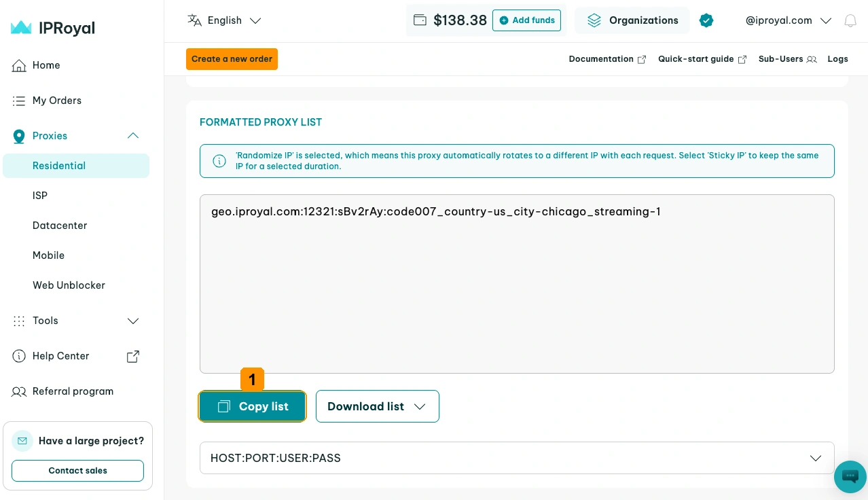Viewport: 868px width, 500px height.
Task: Expand the Download list dropdown
Action: tap(378, 406)
